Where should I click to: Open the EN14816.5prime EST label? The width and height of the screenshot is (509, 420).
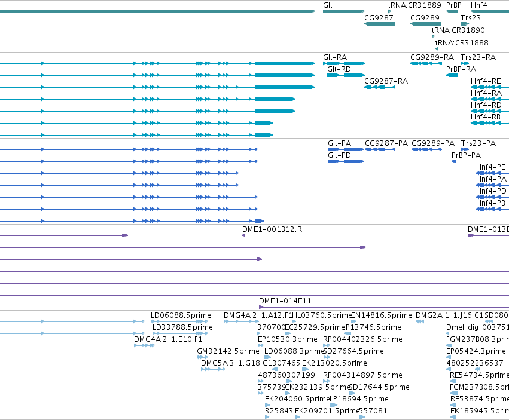pos(382,315)
